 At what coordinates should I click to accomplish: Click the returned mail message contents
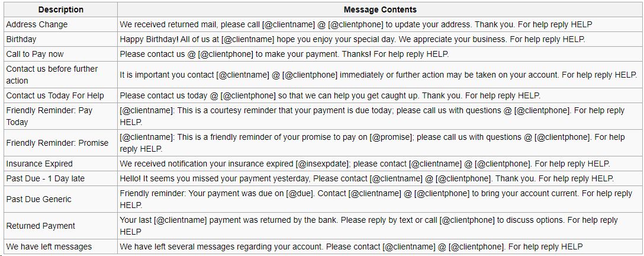click(356, 24)
